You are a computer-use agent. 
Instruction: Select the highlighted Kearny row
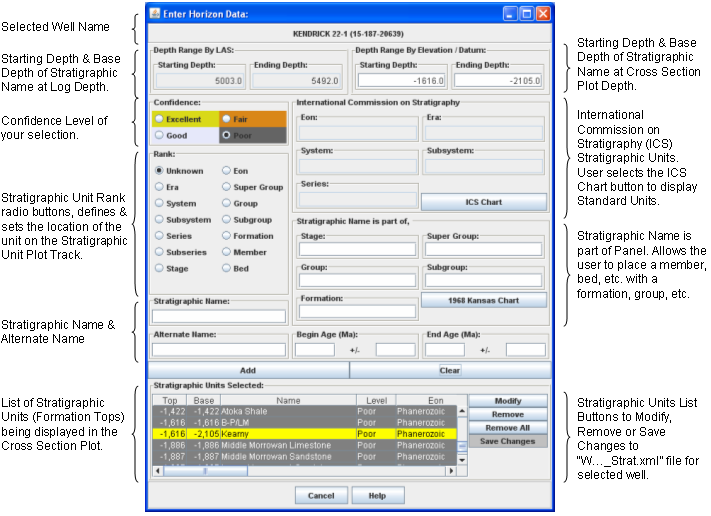point(304,434)
